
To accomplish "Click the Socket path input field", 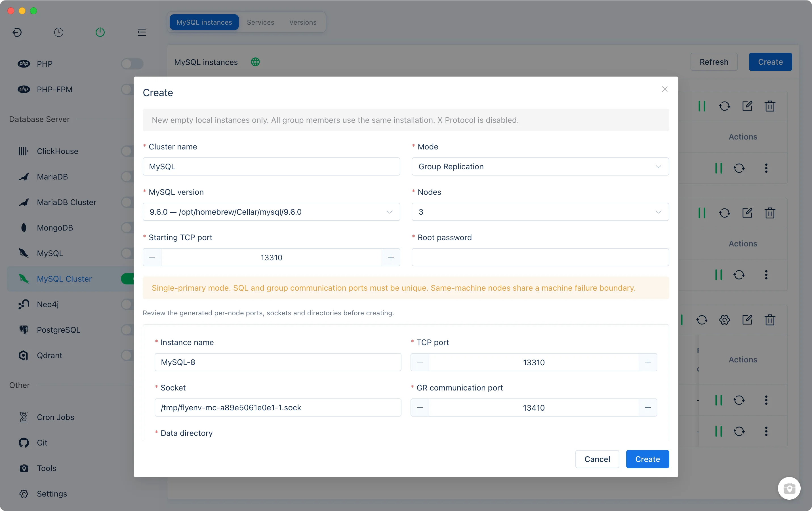I will 278,407.
